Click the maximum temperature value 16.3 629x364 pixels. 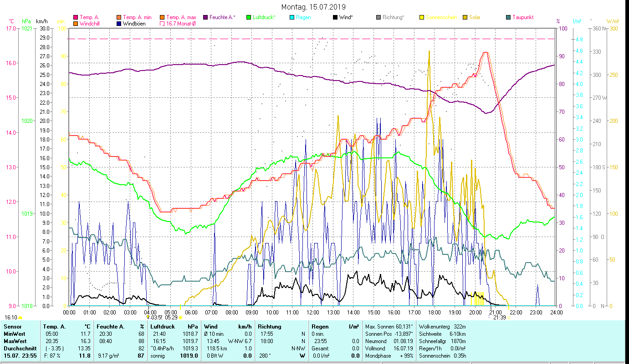pos(86,341)
